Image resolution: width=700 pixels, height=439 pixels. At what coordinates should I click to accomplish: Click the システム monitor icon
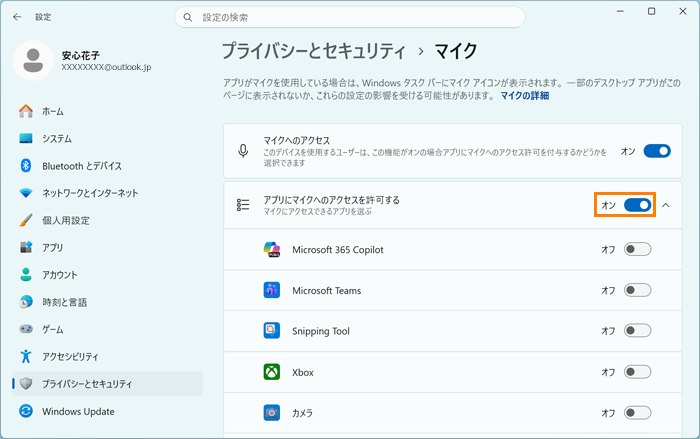[x=26, y=138]
